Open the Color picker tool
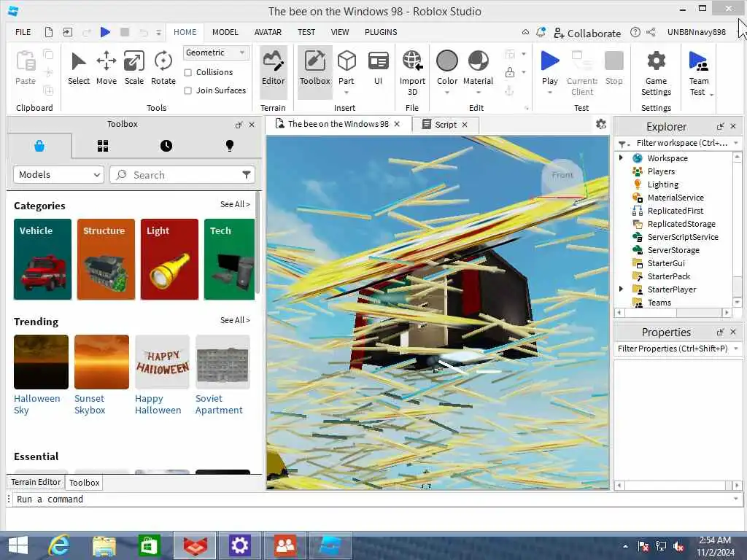Image resolution: width=747 pixels, height=560 pixels. coord(447,66)
